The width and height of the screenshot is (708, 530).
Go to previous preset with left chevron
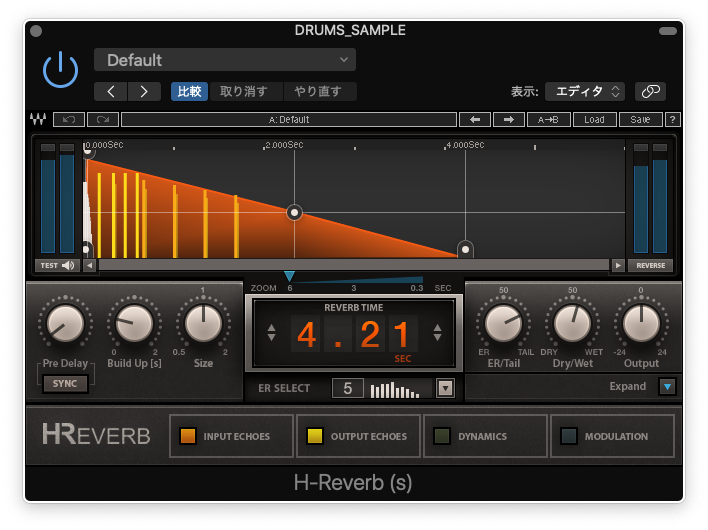click(x=111, y=92)
